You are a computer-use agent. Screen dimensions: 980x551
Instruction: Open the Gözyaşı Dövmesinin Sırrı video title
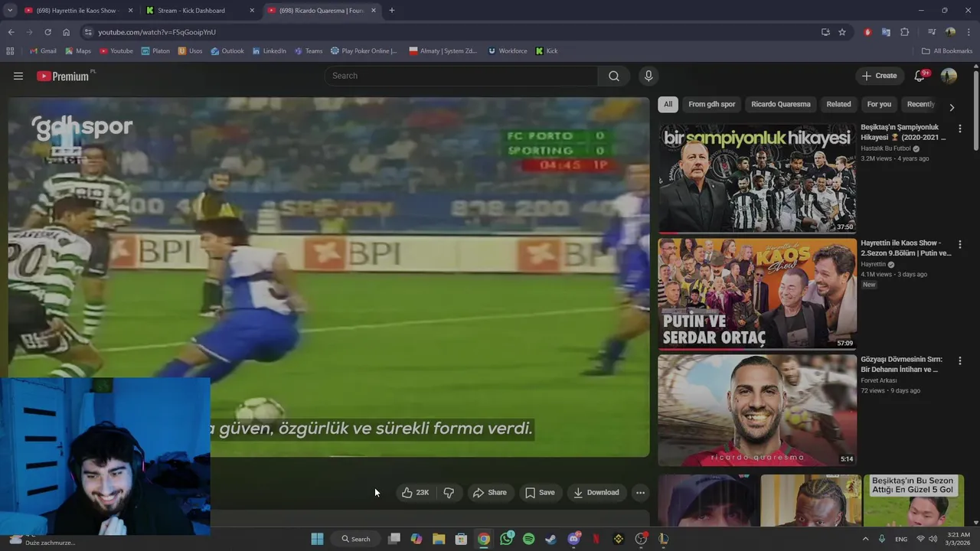pyautogui.click(x=902, y=364)
